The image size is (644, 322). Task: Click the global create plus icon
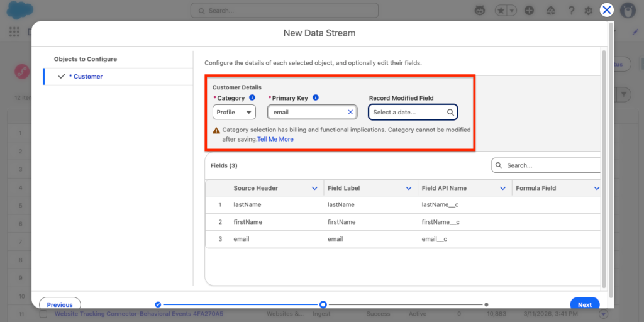[x=529, y=11]
